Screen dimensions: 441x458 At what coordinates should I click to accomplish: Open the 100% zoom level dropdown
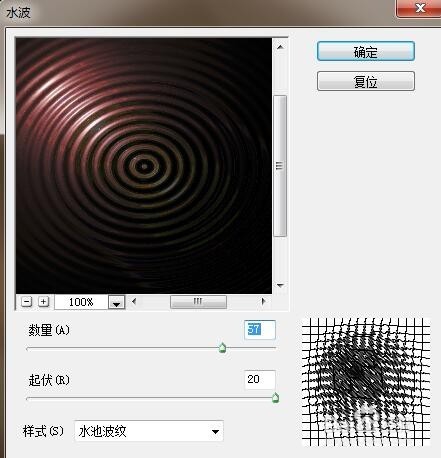(116, 302)
